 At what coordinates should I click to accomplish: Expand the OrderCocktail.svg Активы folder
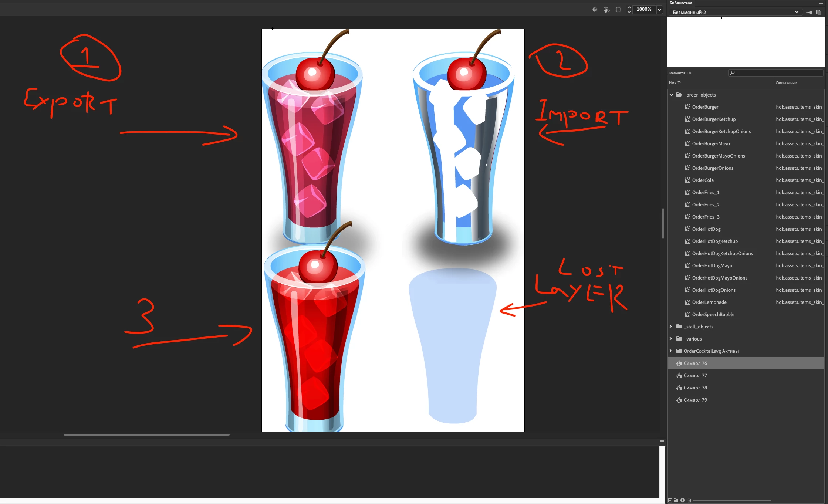tap(671, 351)
